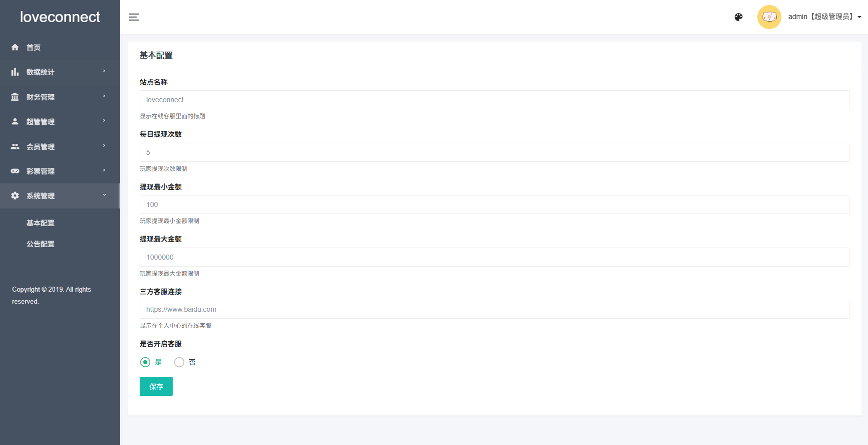This screenshot has height=445, width=868.
Task: Click the 保存 save button
Action: [x=156, y=386]
